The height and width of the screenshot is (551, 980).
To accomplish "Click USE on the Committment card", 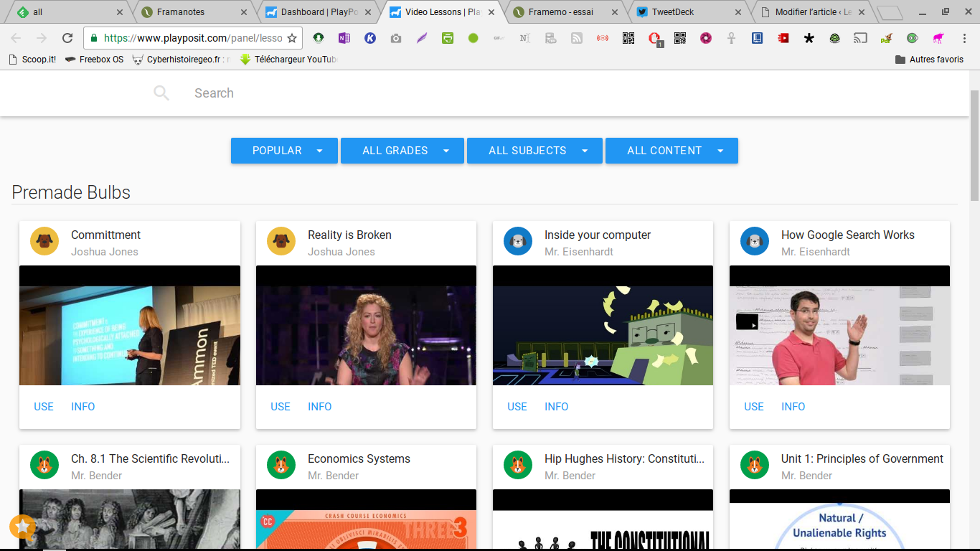I will (x=44, y=407).
